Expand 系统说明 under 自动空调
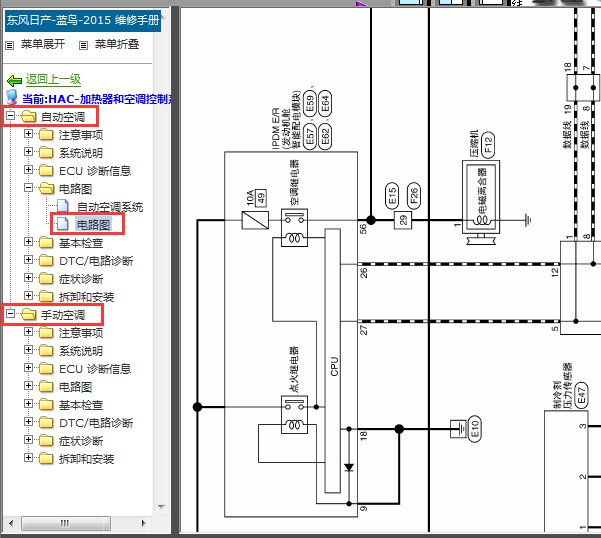 click(x=28, y=151)
